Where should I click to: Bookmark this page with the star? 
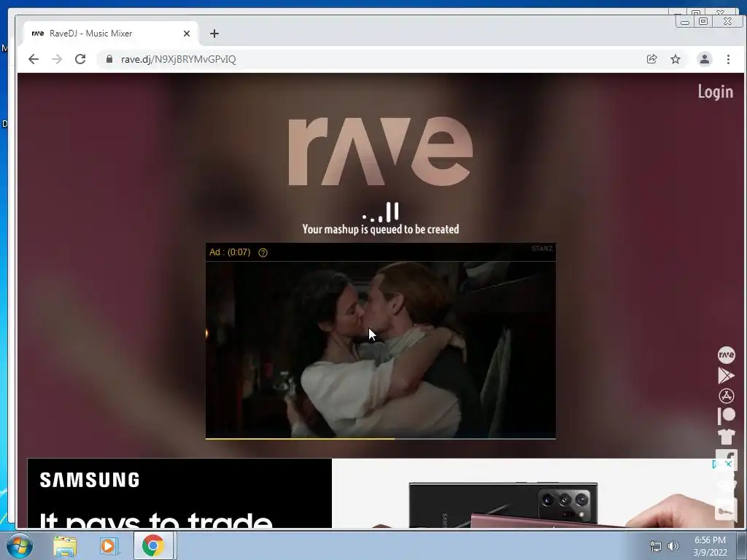[676, 59]
